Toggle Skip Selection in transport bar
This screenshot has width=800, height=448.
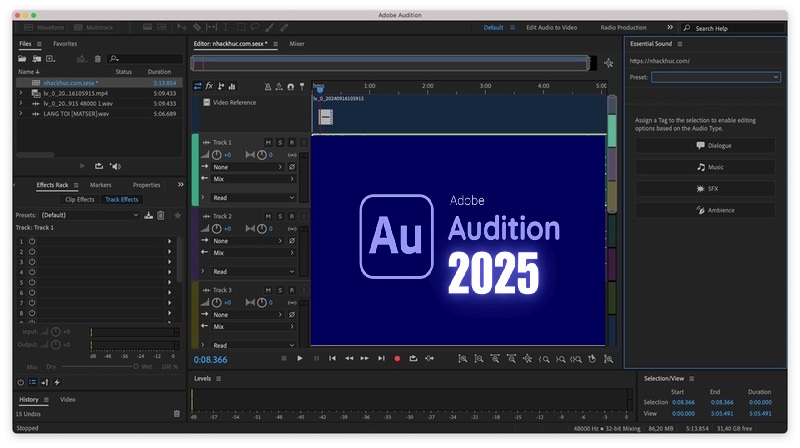pos(430,359)
